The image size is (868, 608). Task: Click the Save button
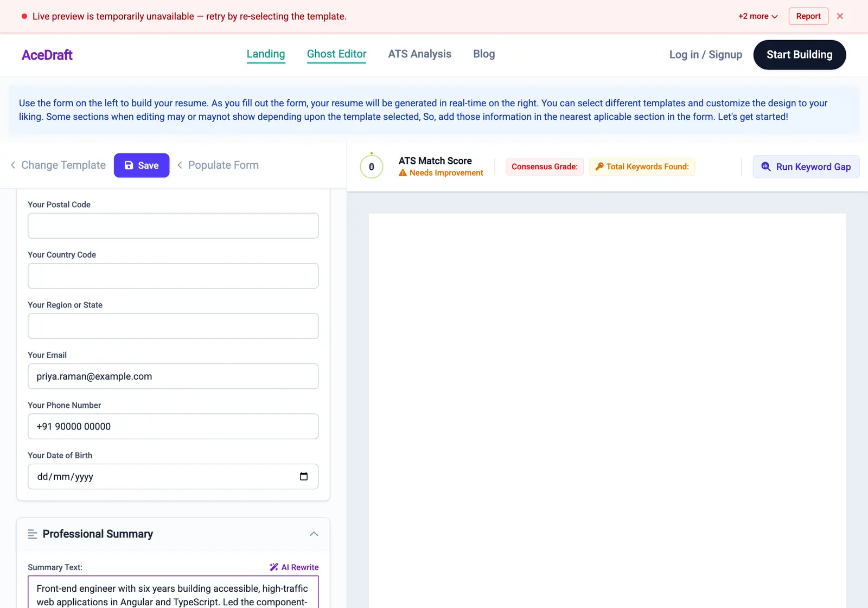click(142, 165)
